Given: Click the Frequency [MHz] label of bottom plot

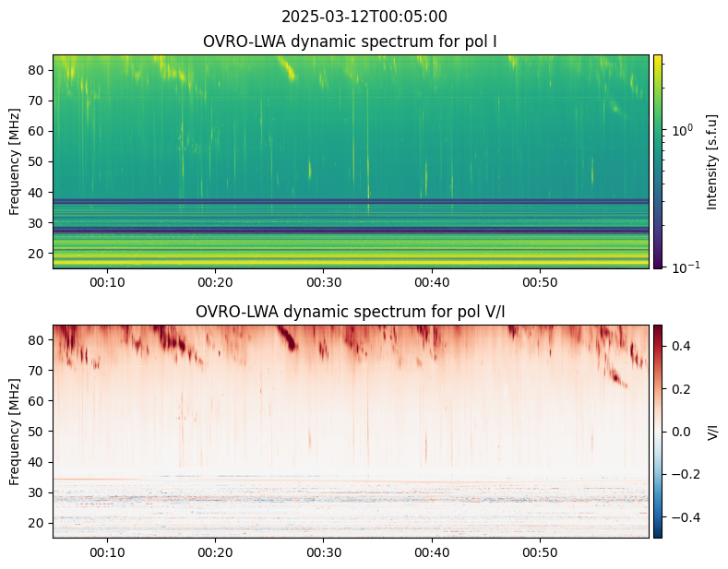Looking at the screenshot, I should 15,432.
